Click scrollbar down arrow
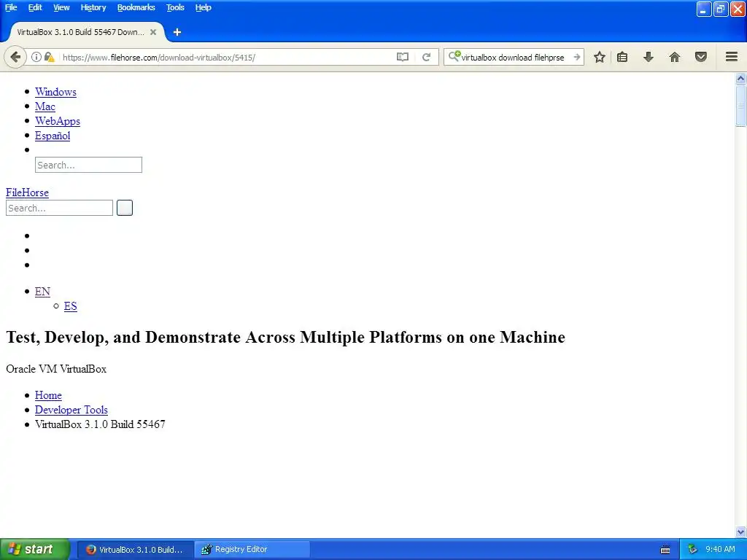The height and width of the screenshot is (560, 747). [x=741, y=532]
